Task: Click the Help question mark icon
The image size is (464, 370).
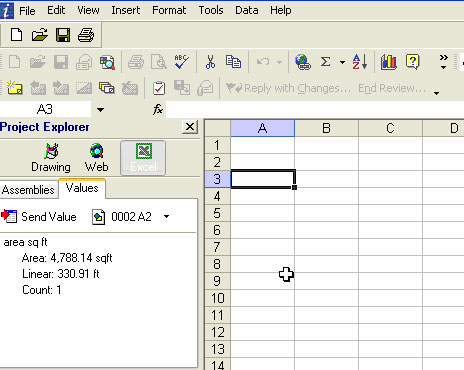Action: [413, 62]
